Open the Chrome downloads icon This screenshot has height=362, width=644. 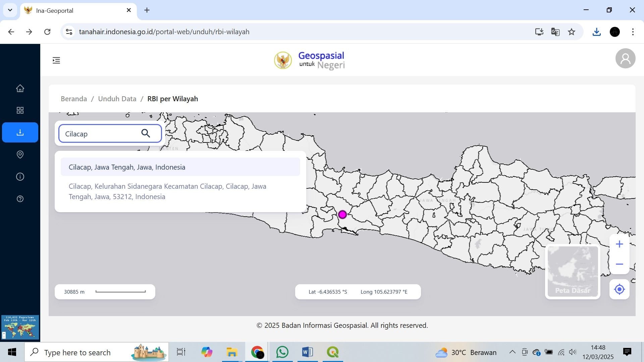coord(596,32)
